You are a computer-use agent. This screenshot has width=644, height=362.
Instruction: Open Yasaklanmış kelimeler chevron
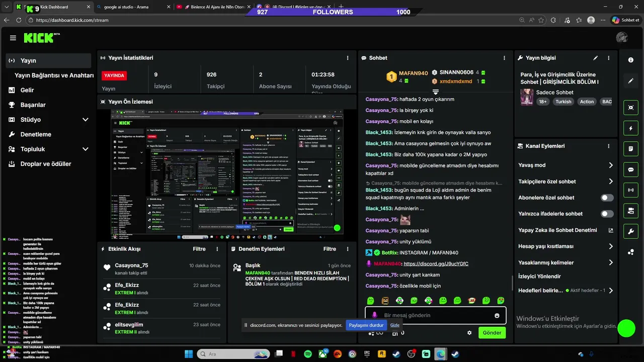click(611, 262)
